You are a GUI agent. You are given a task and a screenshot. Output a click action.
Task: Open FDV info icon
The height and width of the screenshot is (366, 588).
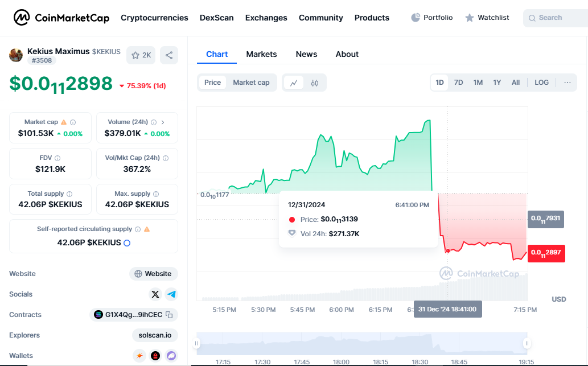57,158
